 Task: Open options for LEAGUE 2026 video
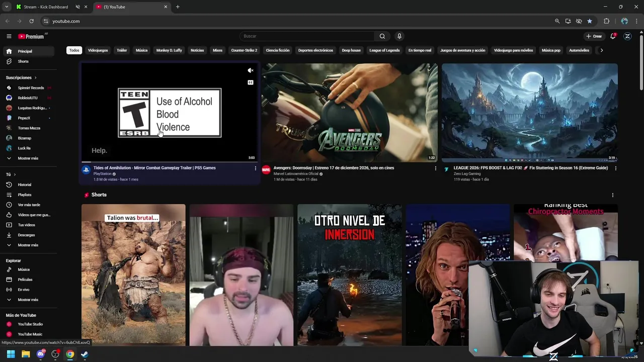pyautogui.click(x=615, y=168)
